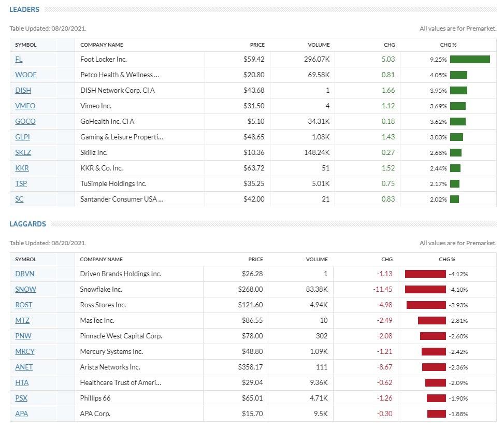Click the $268.00 price cell
Viewport: 504px width, 427px height.
tap(250, 289)
